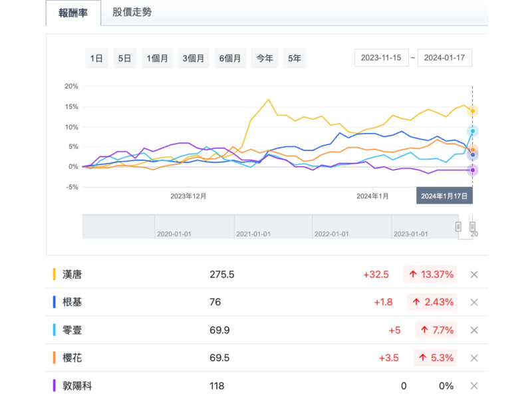Image resolution: width=532 pixels, height=399 pixels.
Task: Remove 敦陽科 from the list
Action: coord(474,386)
